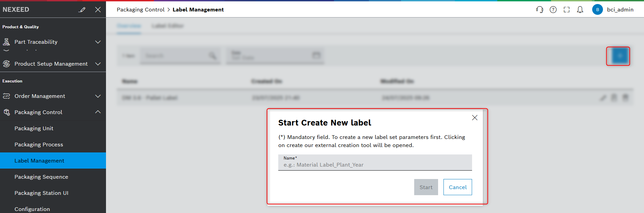Toggle fullscreen mode icon
This screenshot has width=644, height=213.
coord(567,9)
